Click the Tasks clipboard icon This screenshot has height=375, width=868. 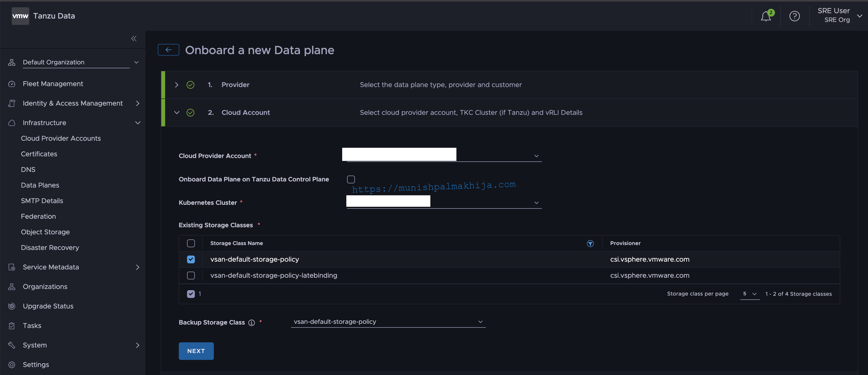(12, 326)
